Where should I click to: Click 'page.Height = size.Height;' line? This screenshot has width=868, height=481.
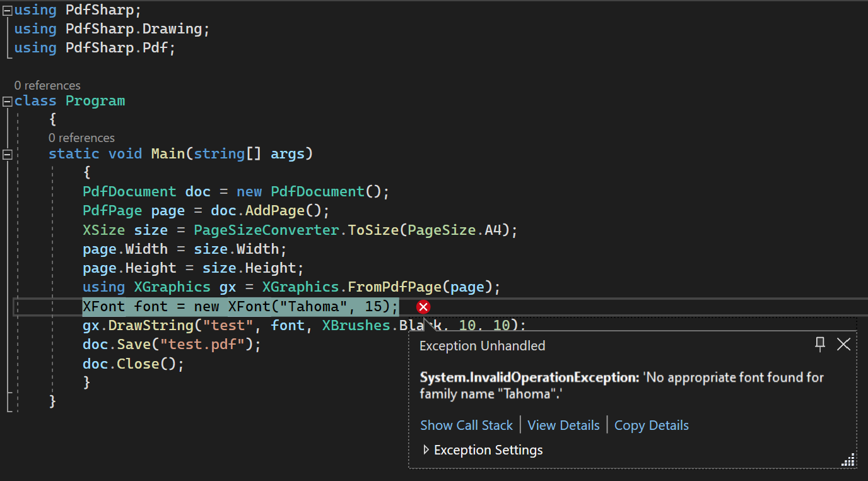[x=193, y=268]
